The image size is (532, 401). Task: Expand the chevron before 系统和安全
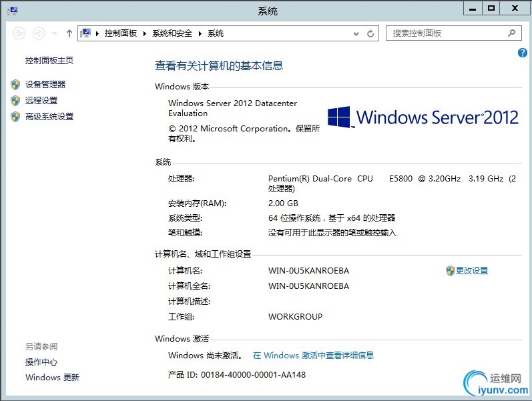tap(145, 33)
